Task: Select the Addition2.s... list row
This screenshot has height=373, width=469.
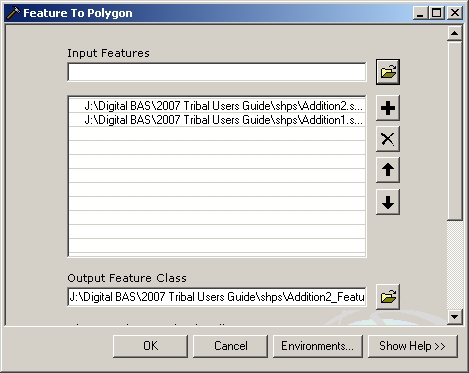Action: (x=217, y=106)
